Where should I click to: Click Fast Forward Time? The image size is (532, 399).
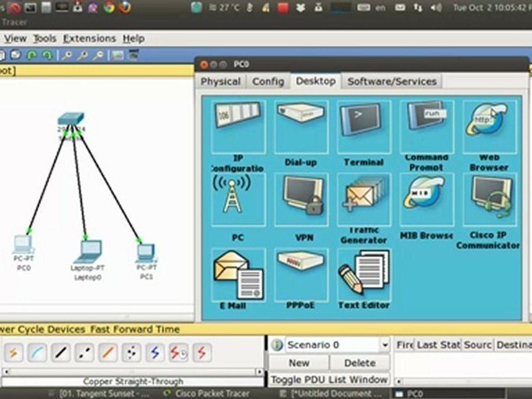(135, 329)
